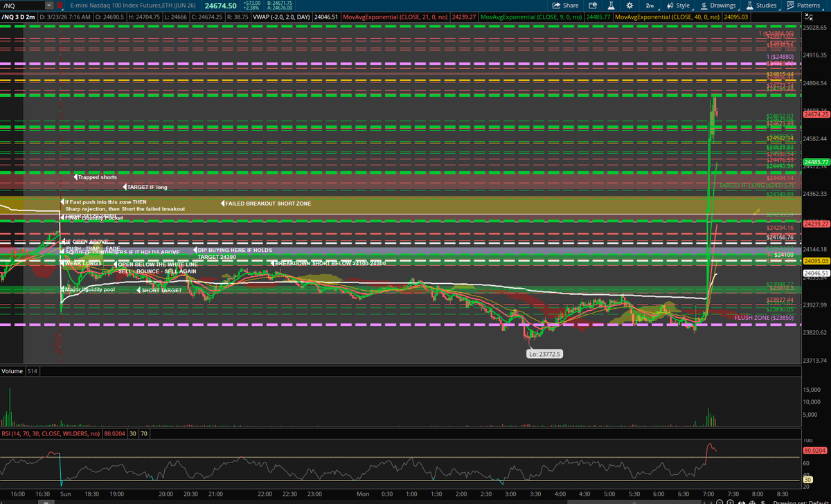Open the Style menu
Image resolution: width=831 pixels, height=504 pixels.
[x=679, y=5]
